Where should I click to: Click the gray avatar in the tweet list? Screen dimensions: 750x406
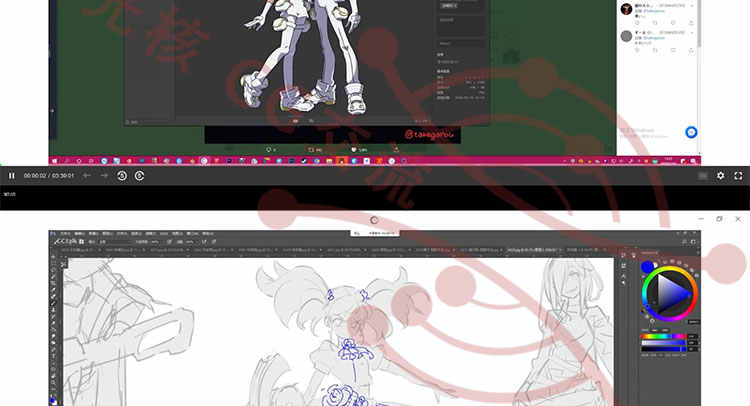click(x=626, y=36)
